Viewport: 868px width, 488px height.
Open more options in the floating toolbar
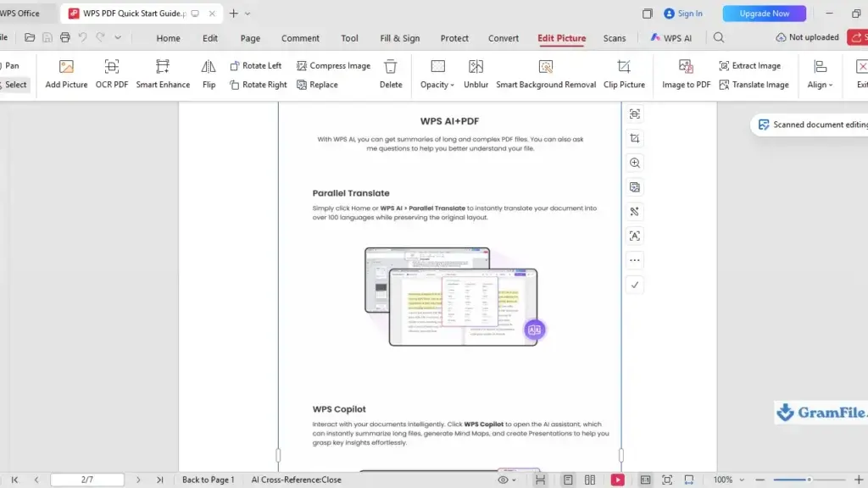tap(634, 260)
